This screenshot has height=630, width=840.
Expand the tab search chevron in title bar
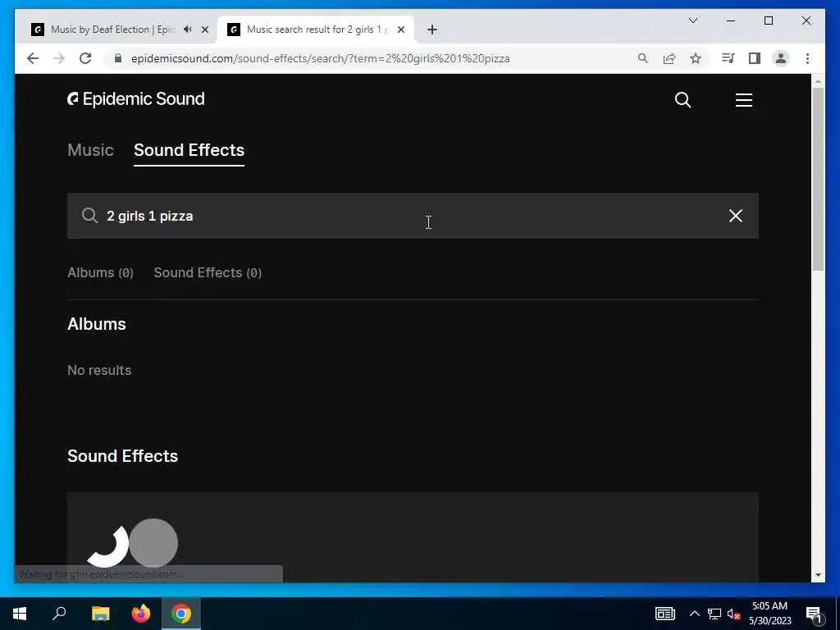point(692,21)
